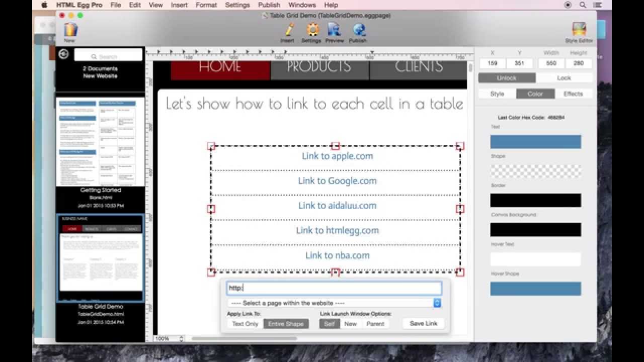644x362 pixels.
Task: Click the link URL input field
Action: [x=334, y=288]
